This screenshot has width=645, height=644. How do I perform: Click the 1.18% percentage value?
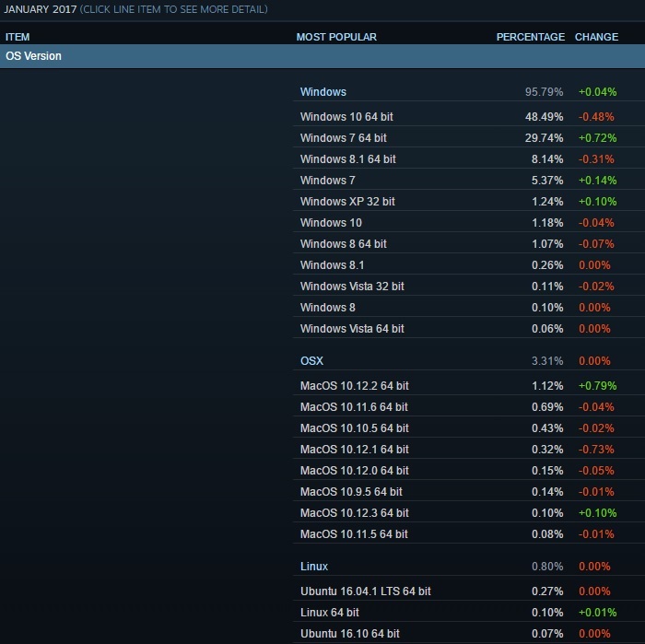[547, 222]
